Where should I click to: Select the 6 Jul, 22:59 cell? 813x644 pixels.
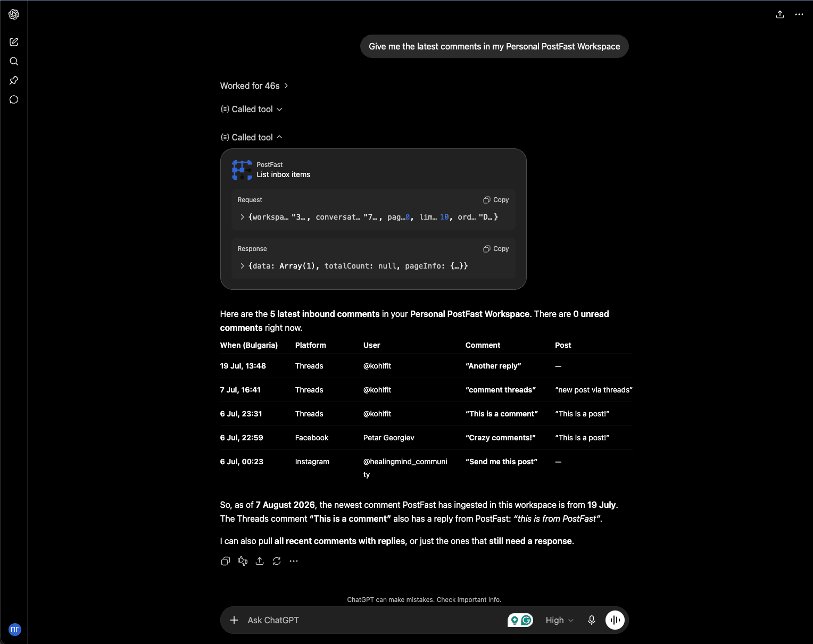(x=242, y=438)
